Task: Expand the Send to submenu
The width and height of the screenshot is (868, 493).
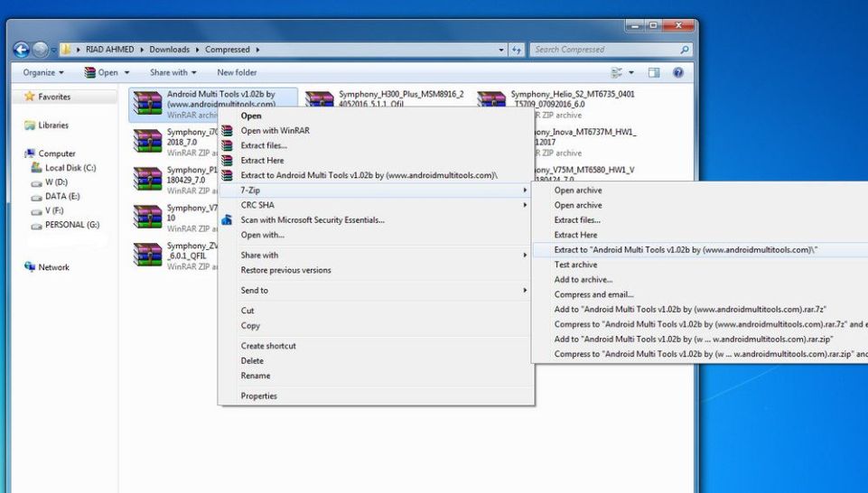Action: [377, 291]
